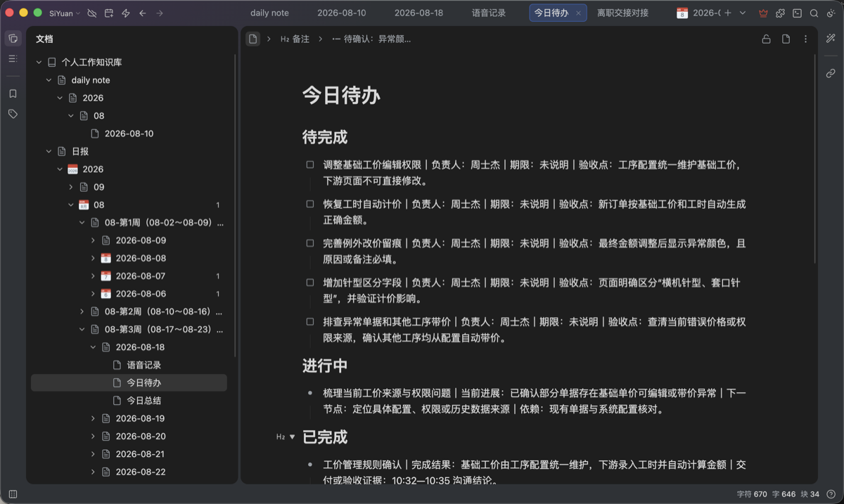Expand the 2026-08-19 tree item
The height and width of the screenshot is (504, 844).
coord(94,418)
